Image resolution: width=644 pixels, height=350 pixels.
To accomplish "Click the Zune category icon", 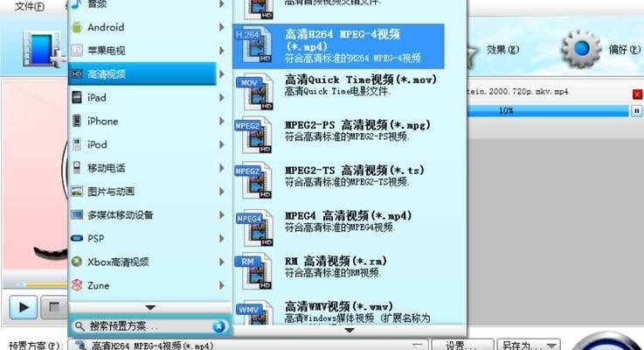I will [x=76, y=285].
